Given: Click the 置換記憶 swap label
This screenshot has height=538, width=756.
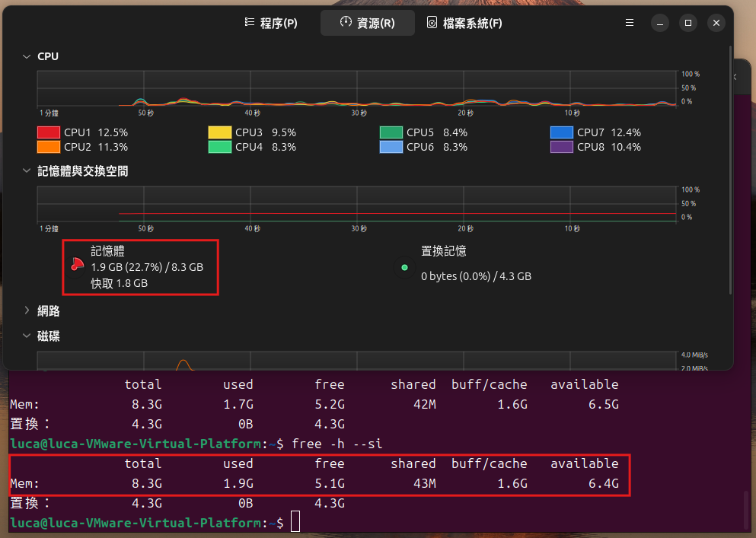Looking at the screenshot, I should pos(444,250).
